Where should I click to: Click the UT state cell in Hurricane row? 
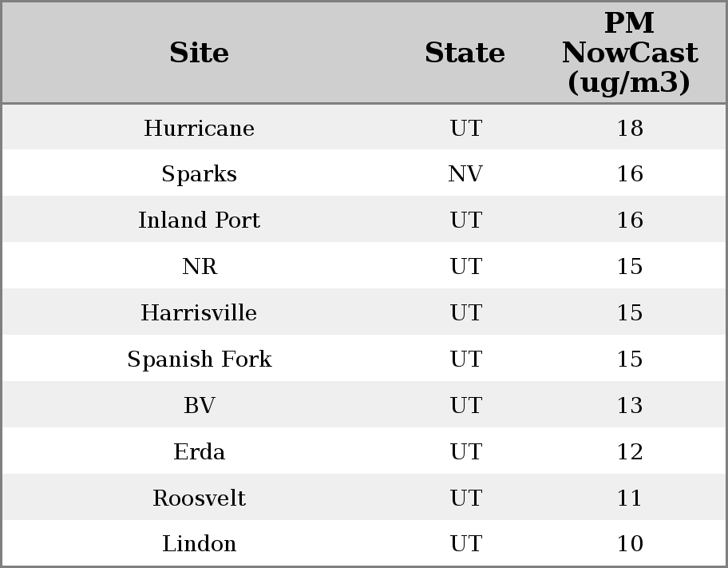(x=465, y=129)
